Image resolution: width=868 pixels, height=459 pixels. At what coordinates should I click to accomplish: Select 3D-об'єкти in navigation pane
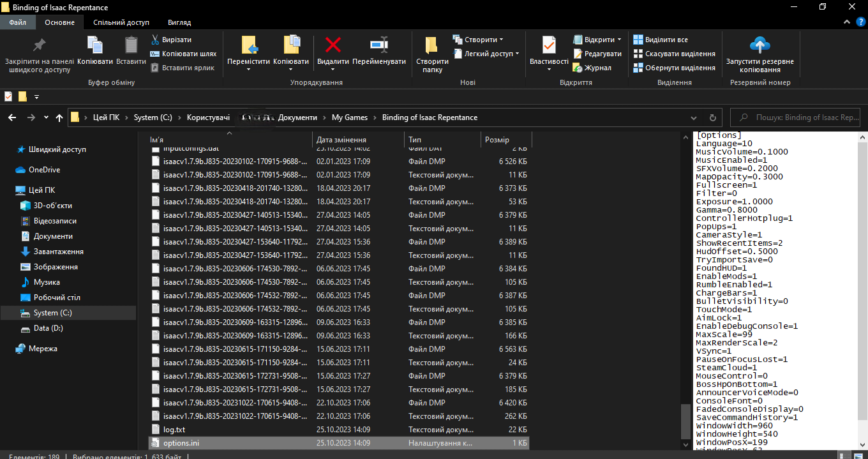click(53, 206)
